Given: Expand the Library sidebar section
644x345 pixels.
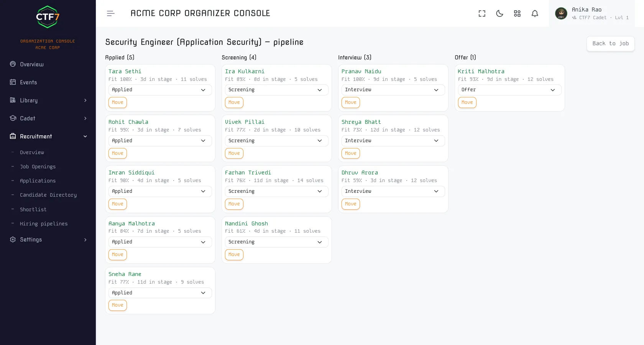Looking at the screenshot, I should pos(48,100).
